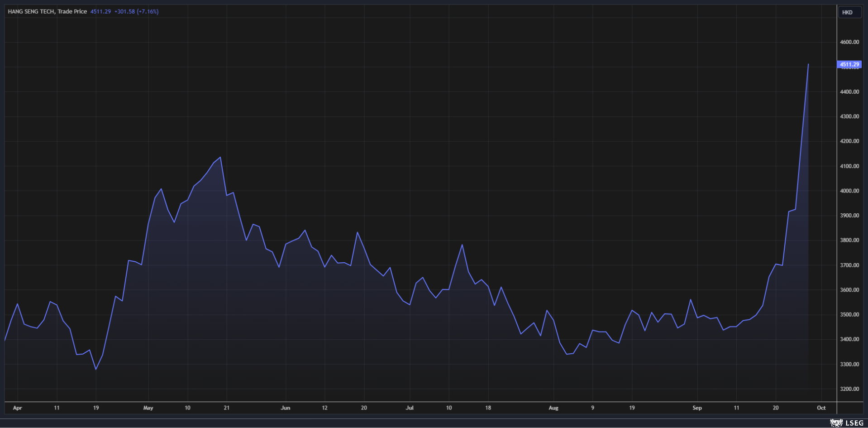Click the Jun label on time axis
Screen dimensions: 868x428
[285, 408]
